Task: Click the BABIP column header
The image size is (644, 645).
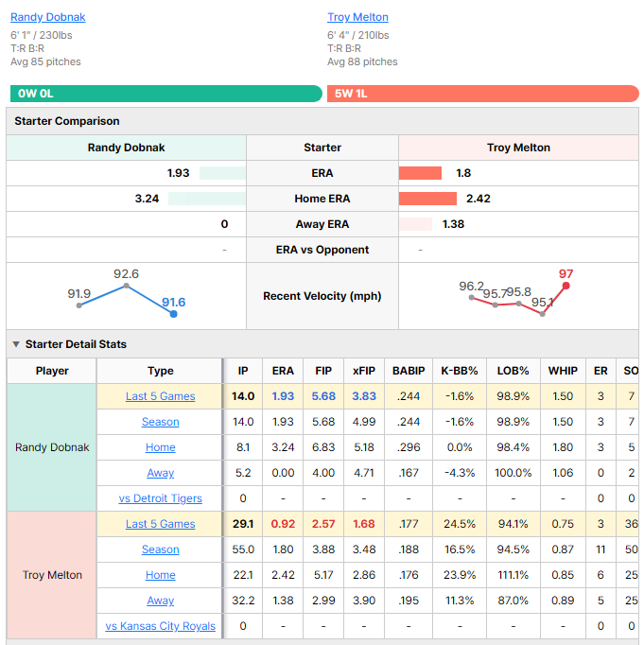Action: coord(409,371)
